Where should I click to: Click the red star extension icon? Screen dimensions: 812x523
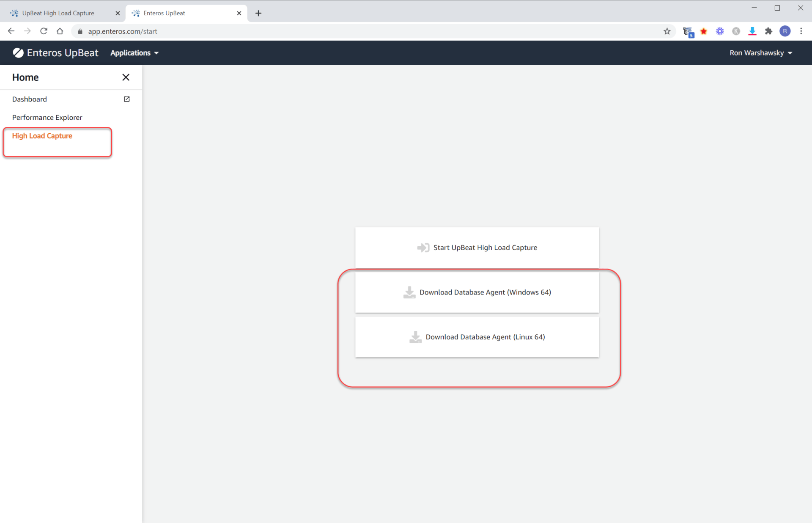[704, 31]
